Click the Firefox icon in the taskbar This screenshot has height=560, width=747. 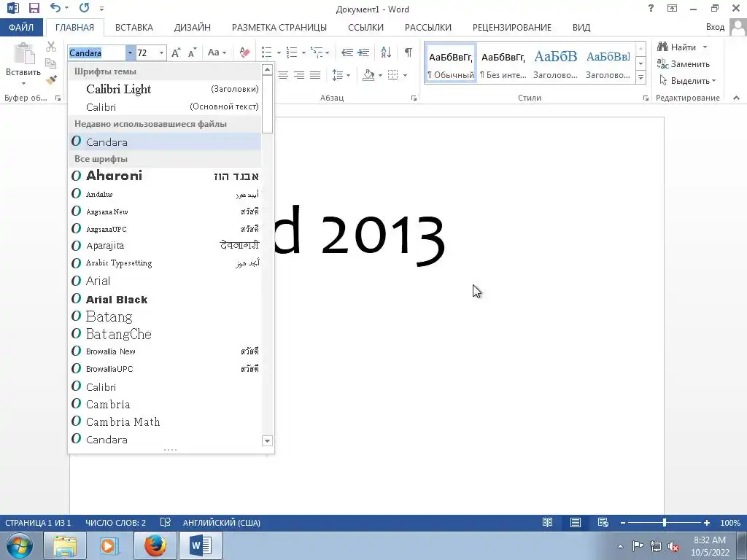(155, 545)
